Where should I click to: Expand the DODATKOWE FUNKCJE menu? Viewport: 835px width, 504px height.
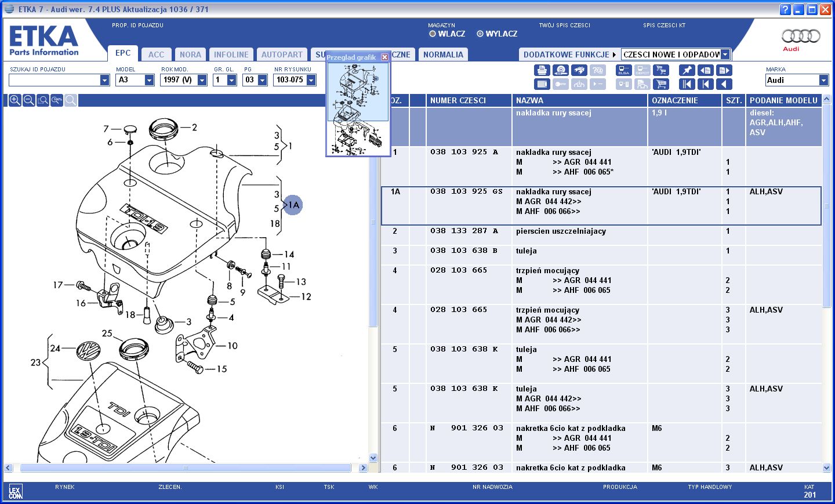(x=569, y=55)
